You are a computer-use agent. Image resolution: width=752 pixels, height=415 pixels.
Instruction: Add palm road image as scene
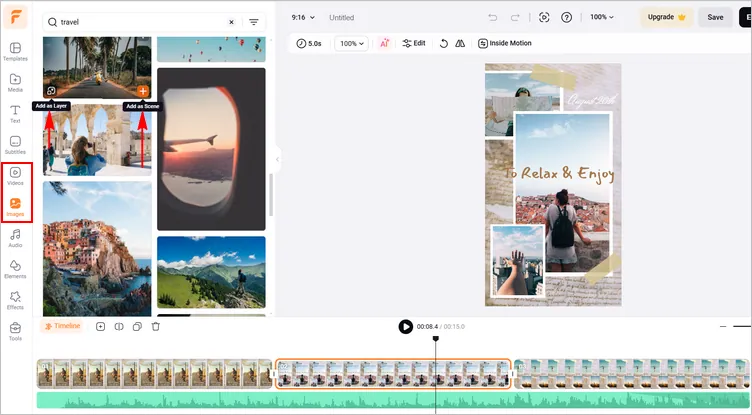click(142, 91)
